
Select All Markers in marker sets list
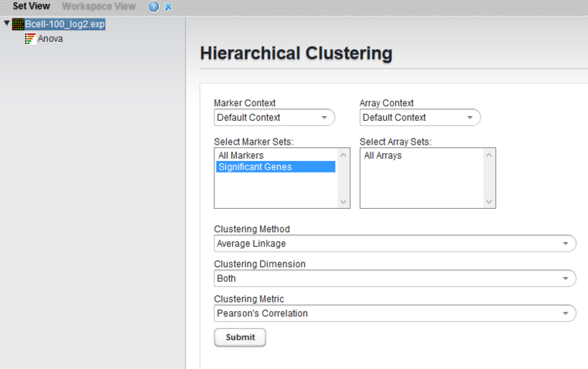pyautogui.click(x=241, y=155)
